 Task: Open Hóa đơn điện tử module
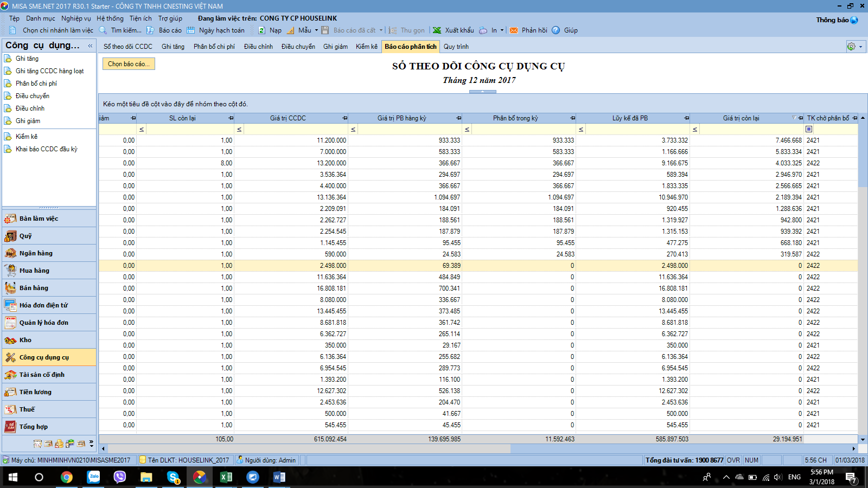point(49,305)
